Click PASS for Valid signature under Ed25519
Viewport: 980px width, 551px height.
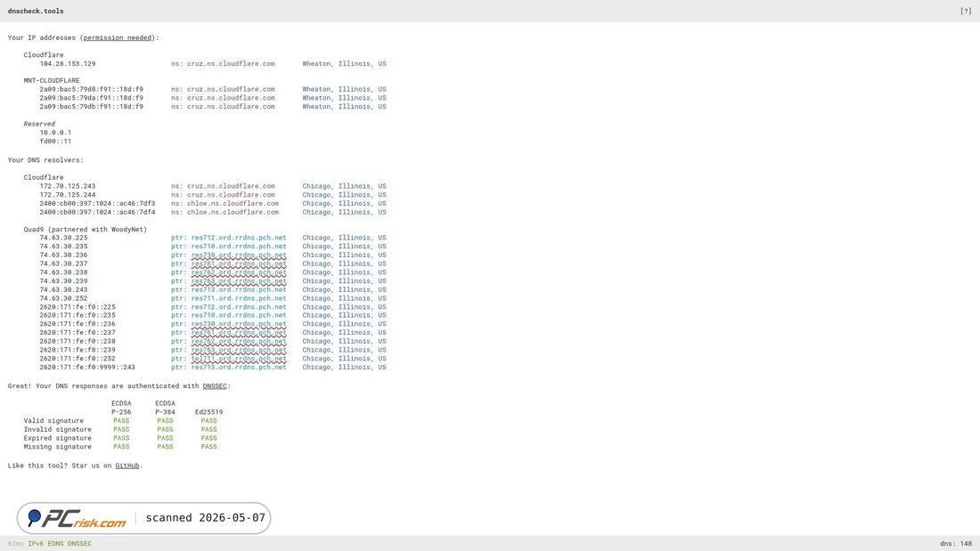pos(208,421)
